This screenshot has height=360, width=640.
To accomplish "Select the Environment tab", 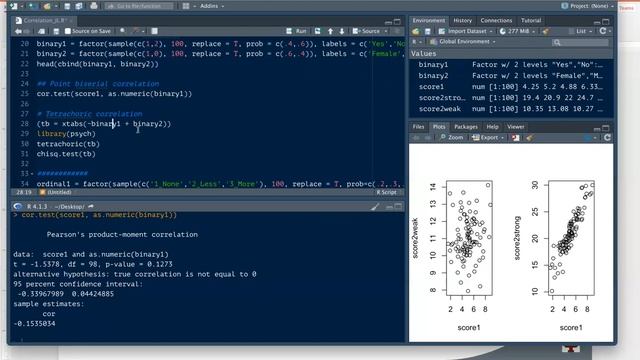I will [429, 20].
